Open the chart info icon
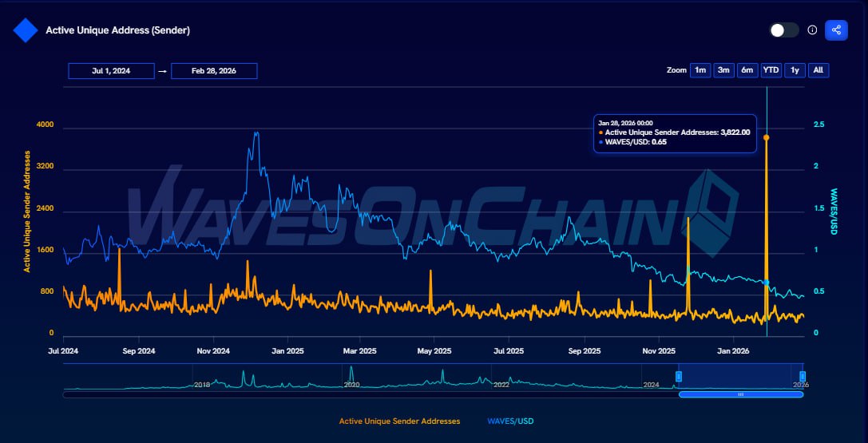Screen dimensions: 868x443 point(812,30)
